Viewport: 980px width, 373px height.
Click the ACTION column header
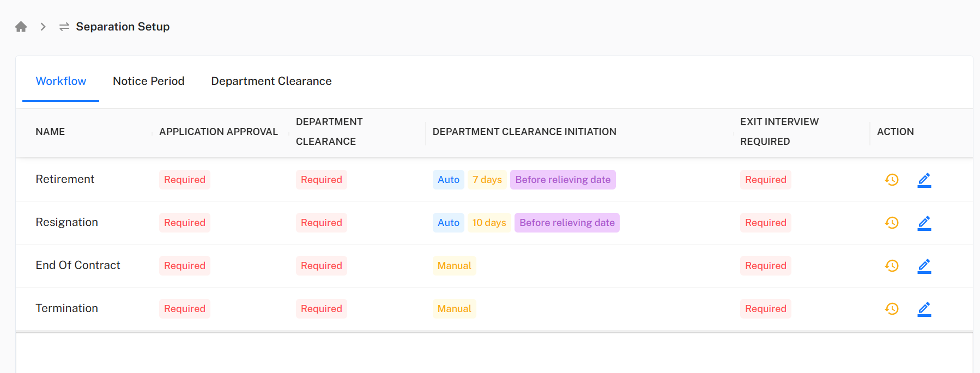(896, 132)
